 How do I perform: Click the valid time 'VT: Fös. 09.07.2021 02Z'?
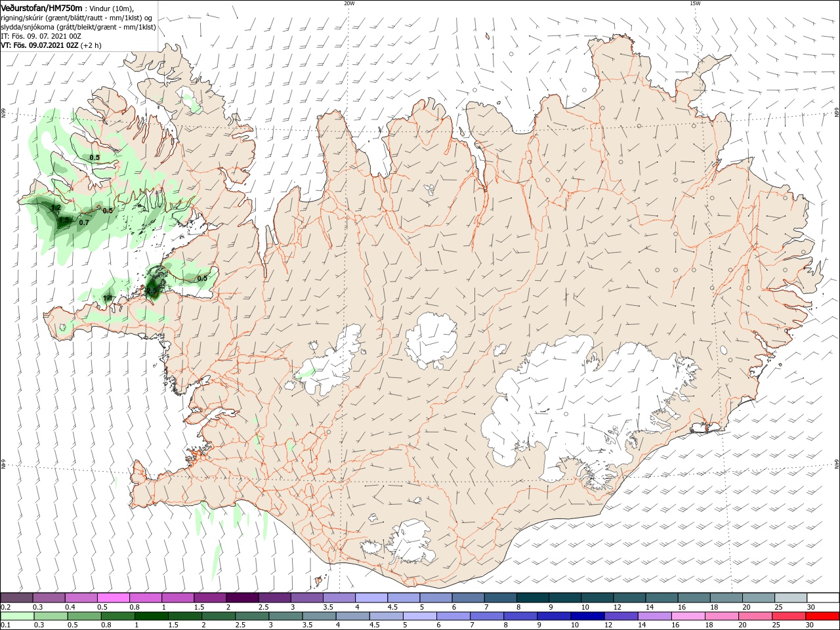tap(39, 45)
